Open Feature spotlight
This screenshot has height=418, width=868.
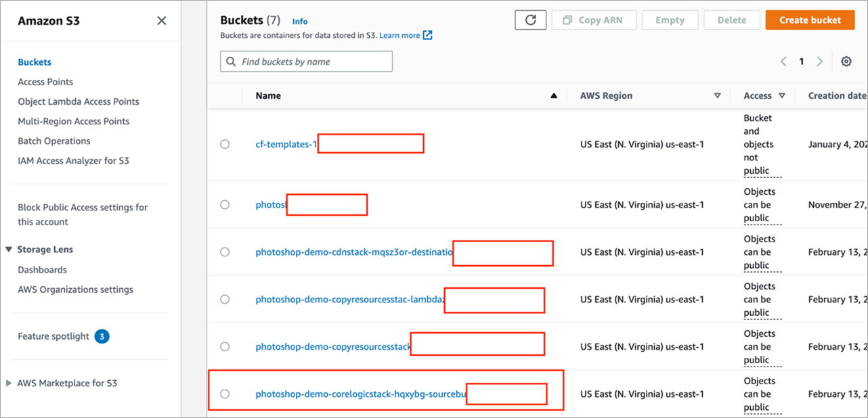point(53,336)
